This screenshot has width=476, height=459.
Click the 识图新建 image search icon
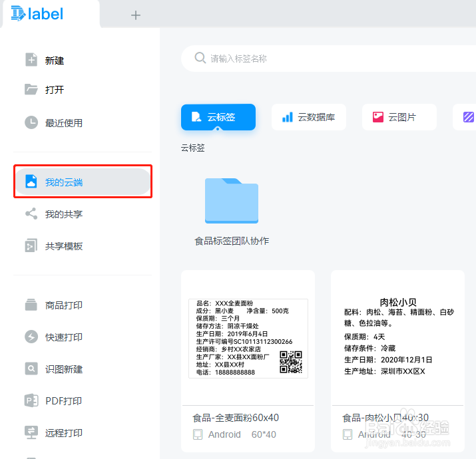[x=31, y=369]
